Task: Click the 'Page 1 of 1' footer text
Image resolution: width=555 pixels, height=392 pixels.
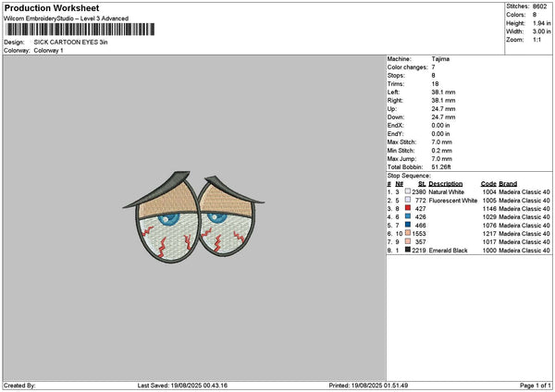Action: (536, 386)
